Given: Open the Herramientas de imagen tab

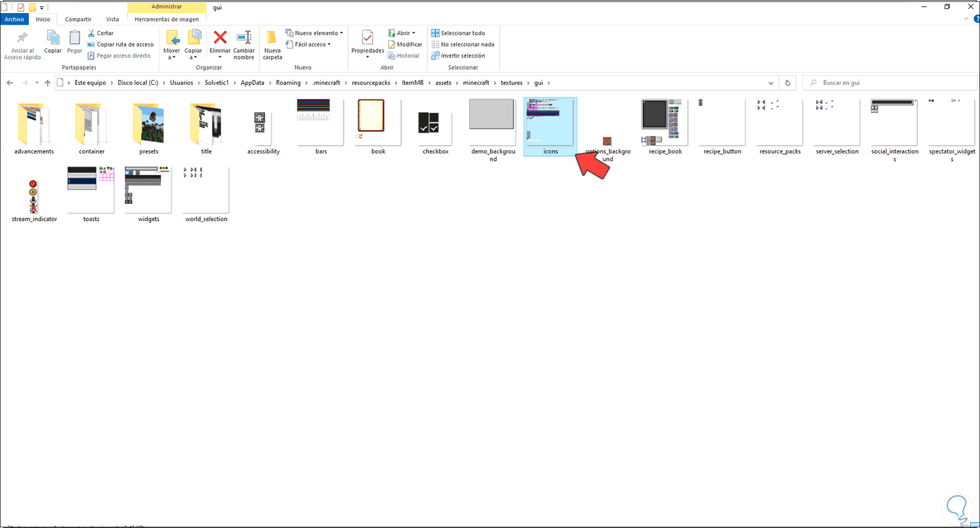Looking at the screenshot, I should [167, 19].
